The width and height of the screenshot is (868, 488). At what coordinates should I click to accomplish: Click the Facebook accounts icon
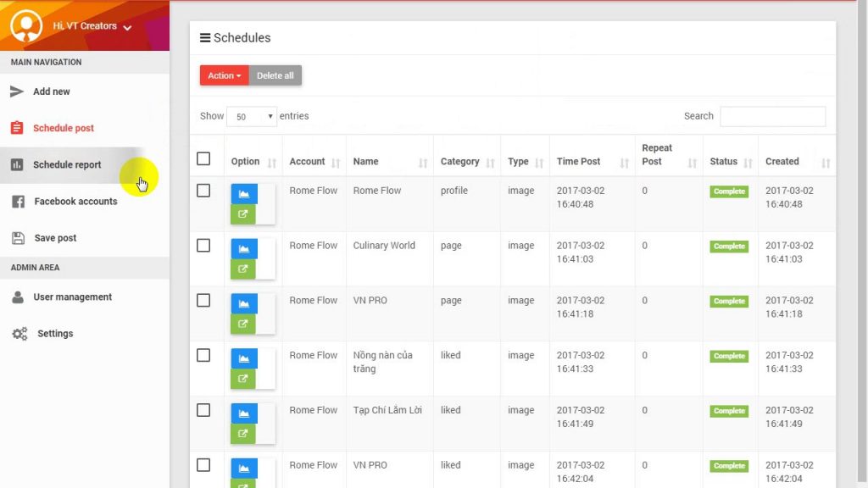pos(19,202)
